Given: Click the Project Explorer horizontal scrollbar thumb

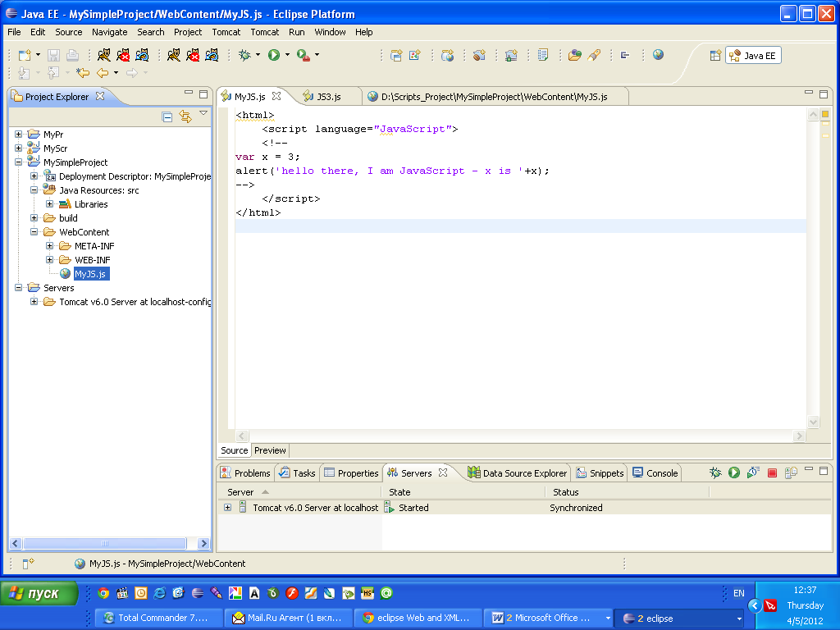Looking at the screenshot, I should [105, 543].
